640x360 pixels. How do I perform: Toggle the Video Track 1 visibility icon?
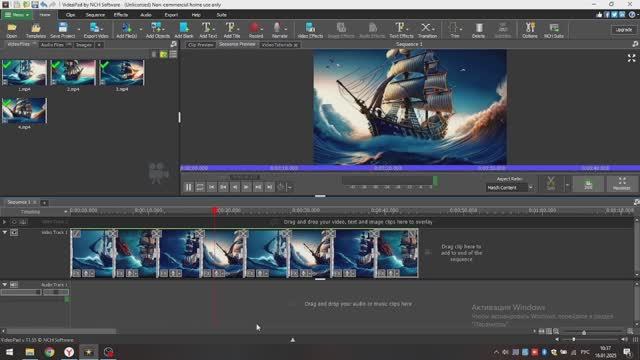tap(14, 232)
